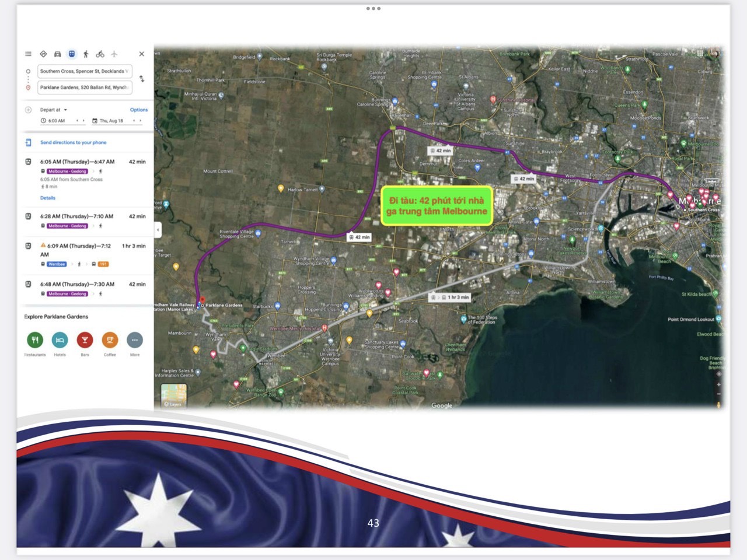Open transit route Options

click(x=139, y=110)
